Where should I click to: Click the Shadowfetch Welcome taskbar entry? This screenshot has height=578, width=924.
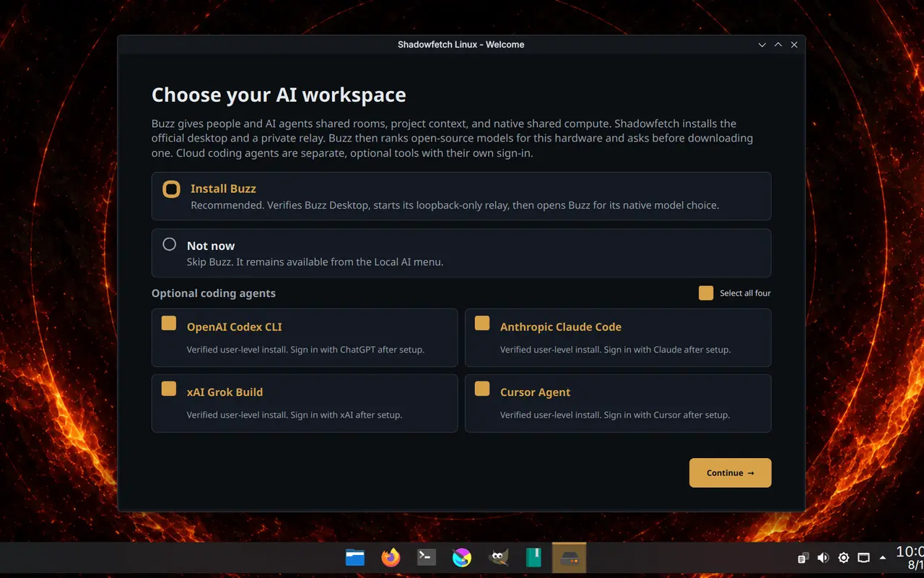[x=570, y=558]
